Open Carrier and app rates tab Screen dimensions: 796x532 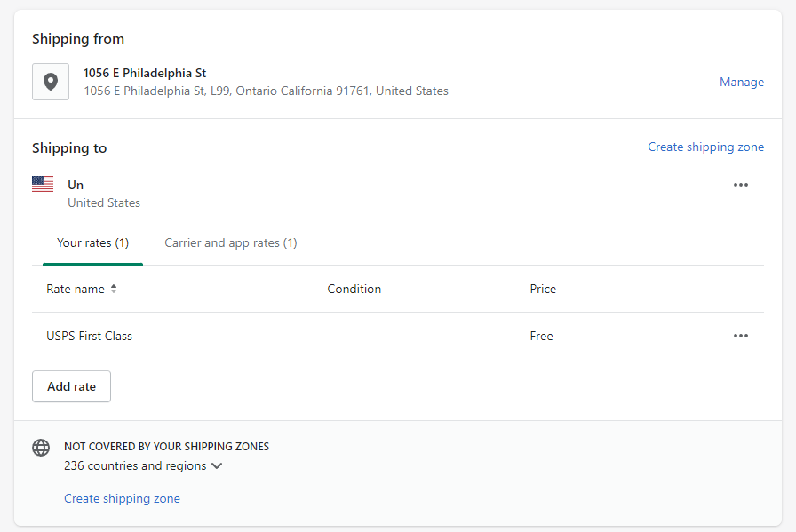click(231, 242)
